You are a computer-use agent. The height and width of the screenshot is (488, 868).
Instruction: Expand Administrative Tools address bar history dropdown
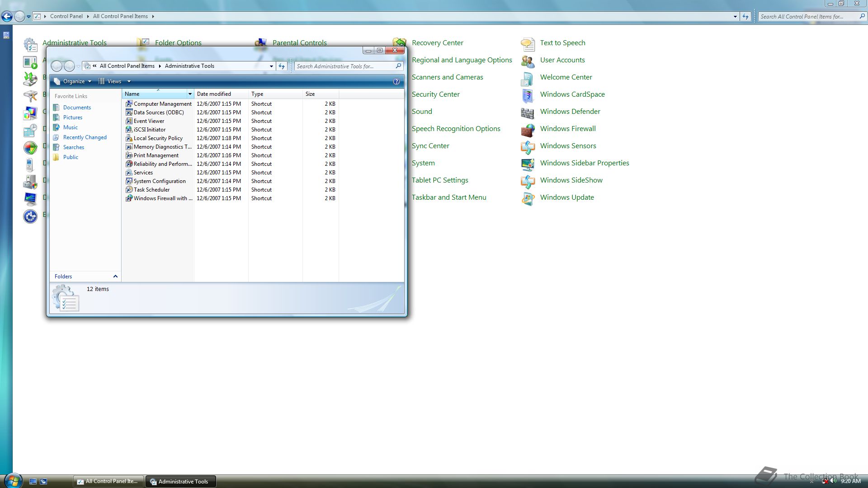[271, 66]
